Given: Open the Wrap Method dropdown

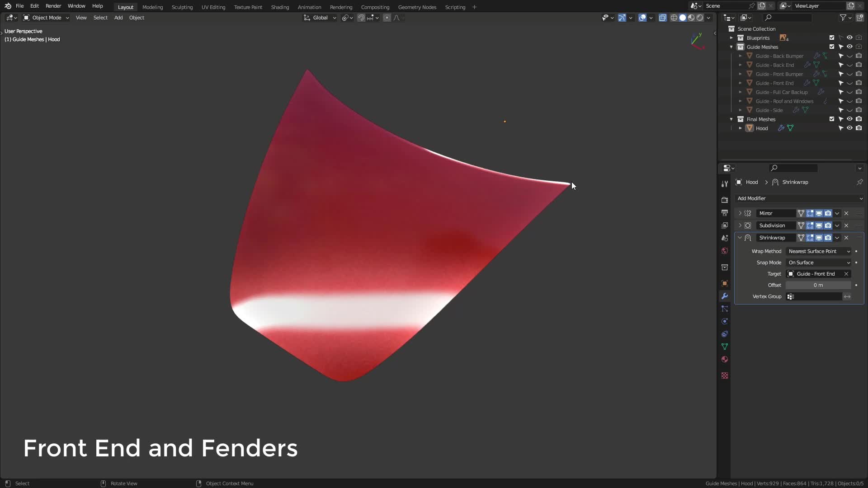Looking at the screenshot, I should click(x=819, y=251).
